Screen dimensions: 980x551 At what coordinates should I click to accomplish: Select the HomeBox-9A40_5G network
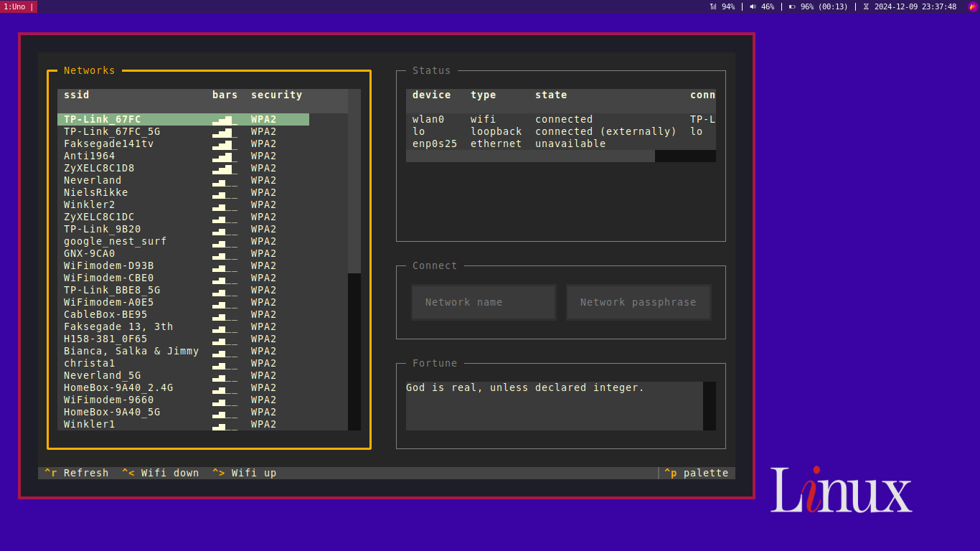[183, 412]
